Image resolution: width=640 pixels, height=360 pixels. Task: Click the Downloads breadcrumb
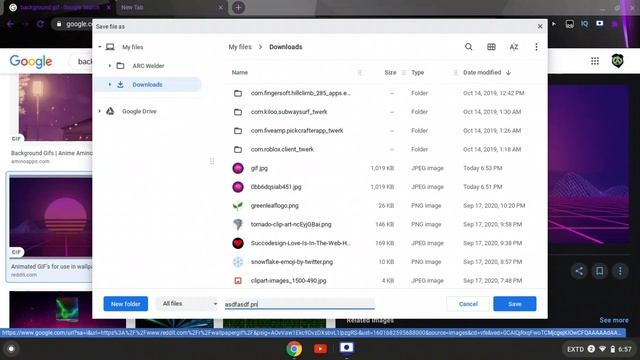pos(286,47)
